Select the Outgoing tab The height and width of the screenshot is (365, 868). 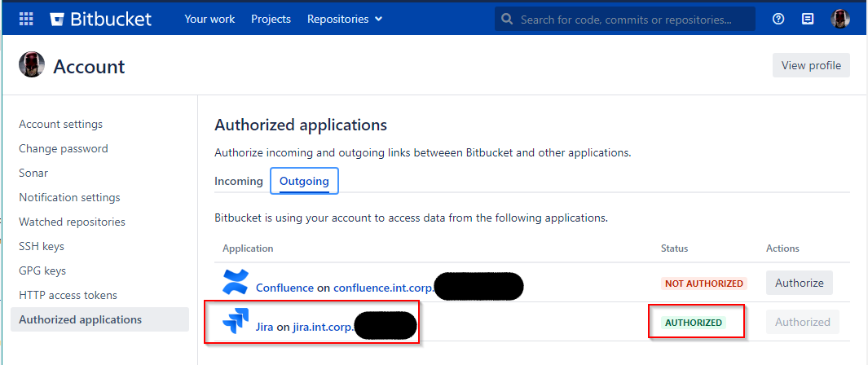click(304, 181)
